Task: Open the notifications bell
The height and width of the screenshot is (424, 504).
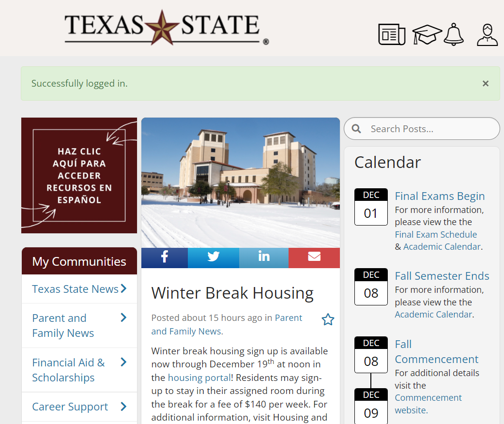Action: pyautogui.click(x=454, y=34)
